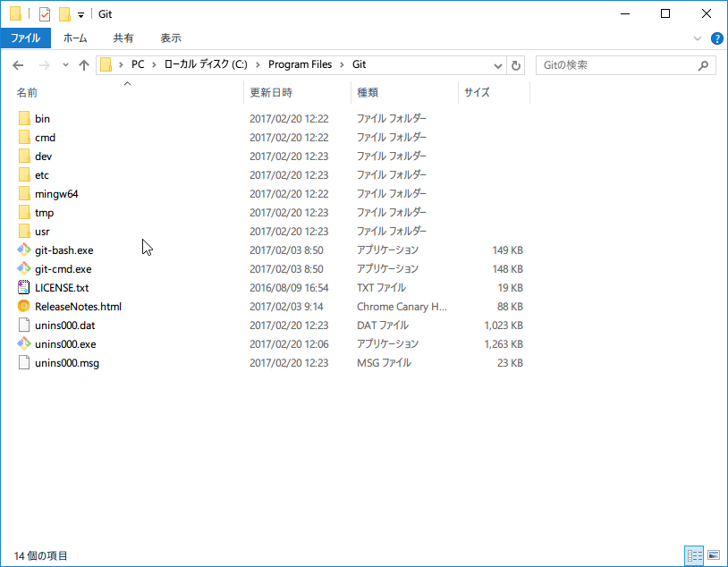This screenshot has height=567, width=728.
Task: Select the etc folder icon
Action: tap(24, 175)
